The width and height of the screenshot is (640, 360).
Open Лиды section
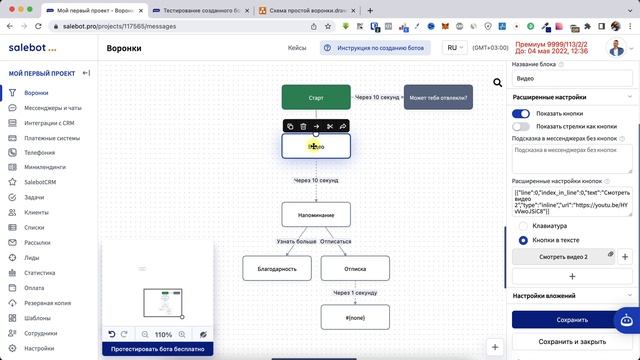(x=31, y=258)
